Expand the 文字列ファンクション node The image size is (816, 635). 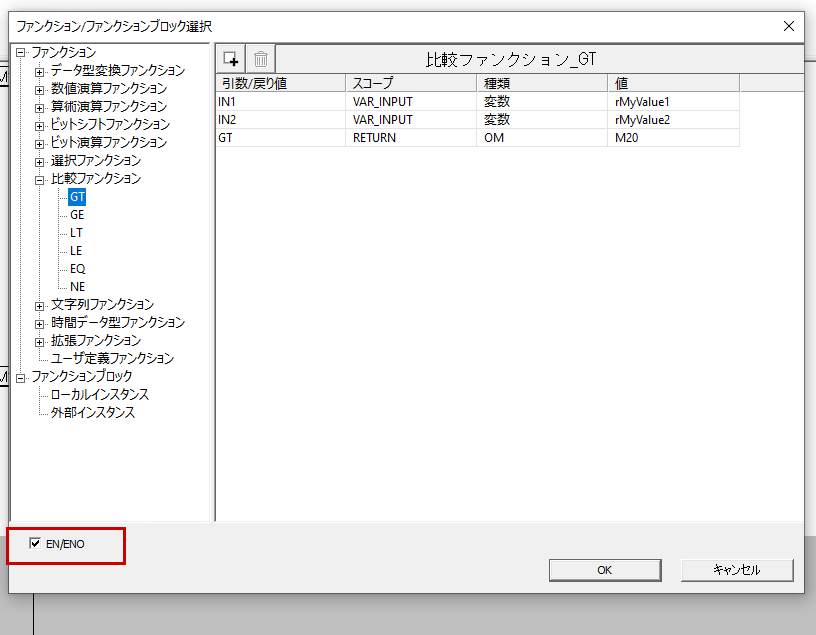[40, 305]
